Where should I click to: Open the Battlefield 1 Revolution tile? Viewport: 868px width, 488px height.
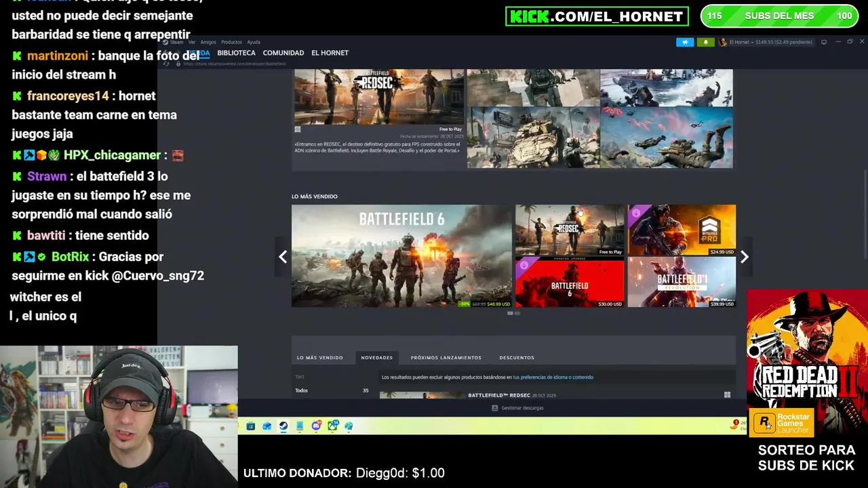682,282
